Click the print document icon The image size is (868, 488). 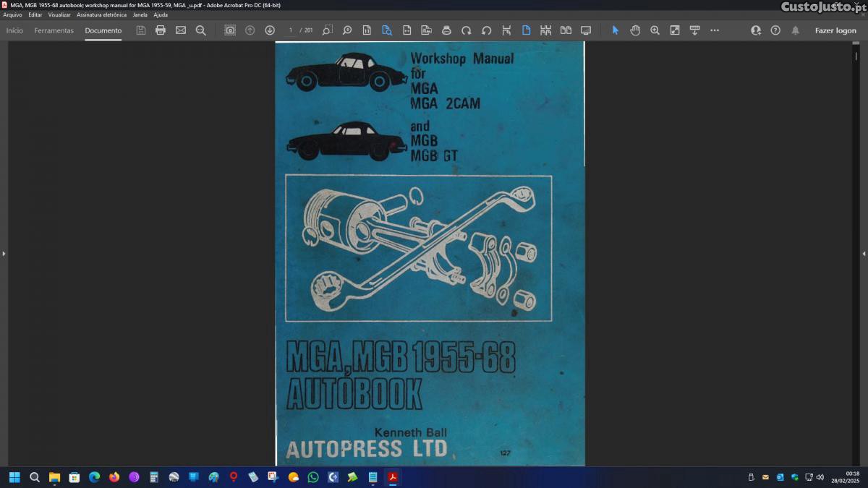(x=161, y=30)
